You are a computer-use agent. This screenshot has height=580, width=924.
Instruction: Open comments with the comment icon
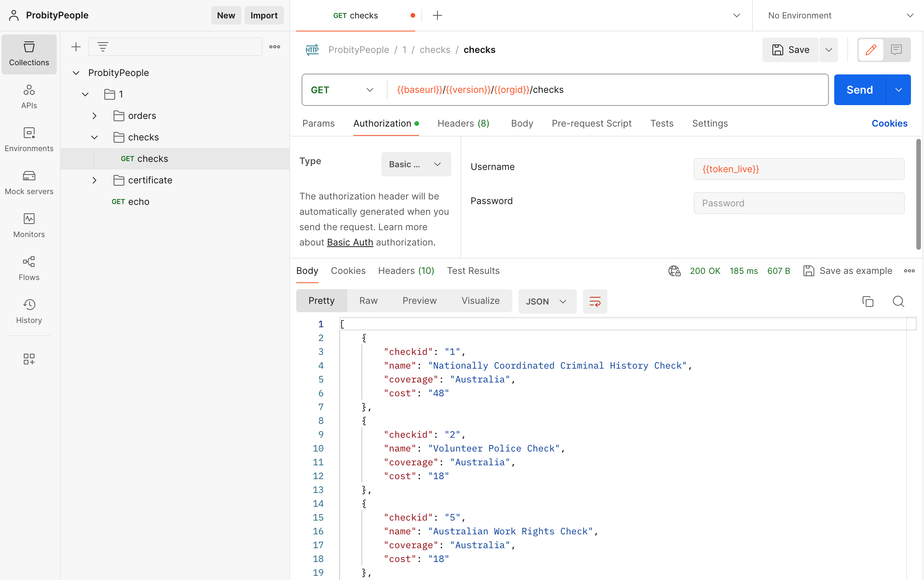coord(896,49)
